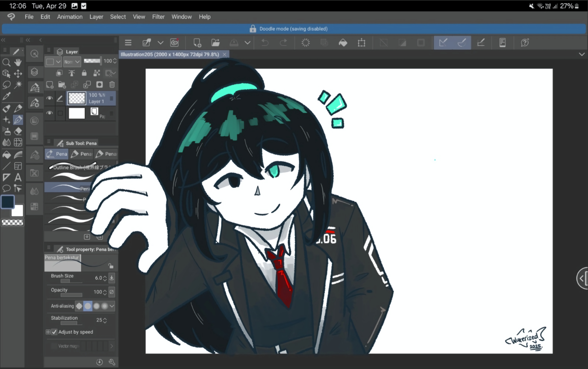Expand the dropdown arrow beside the save icon
The image size is (588, 369).
pos(248,43)
